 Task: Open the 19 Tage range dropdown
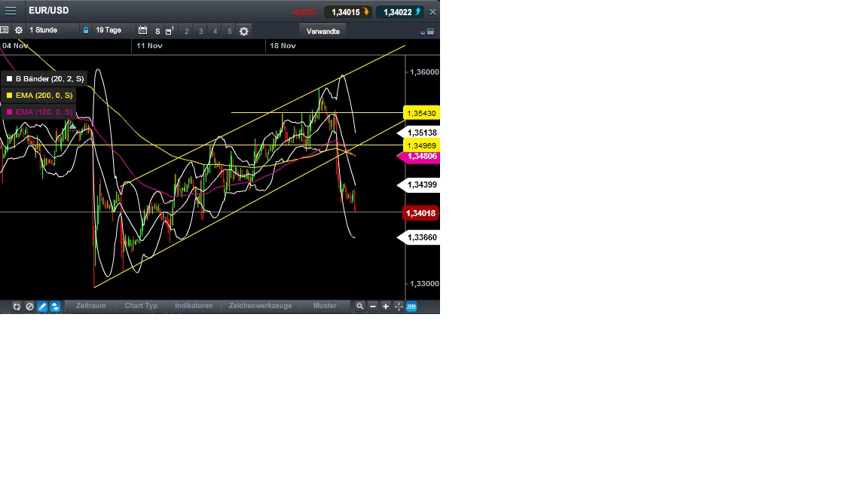[111, 30]
